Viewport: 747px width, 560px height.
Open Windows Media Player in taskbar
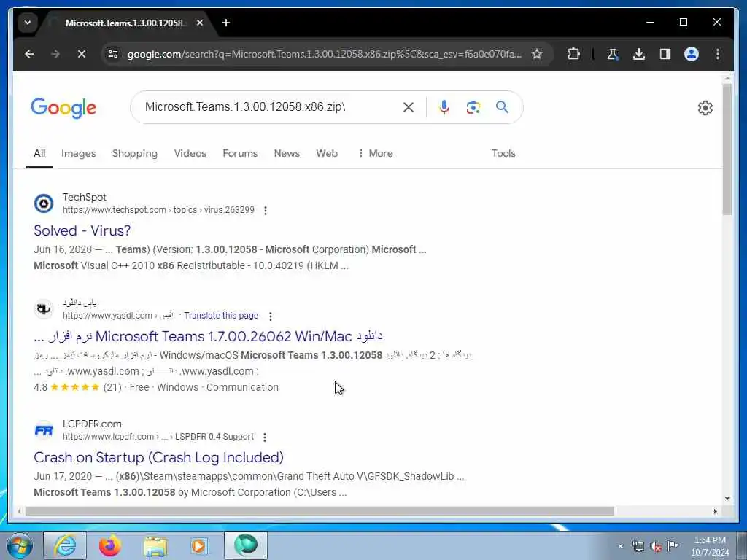click(x=200, y=545)
